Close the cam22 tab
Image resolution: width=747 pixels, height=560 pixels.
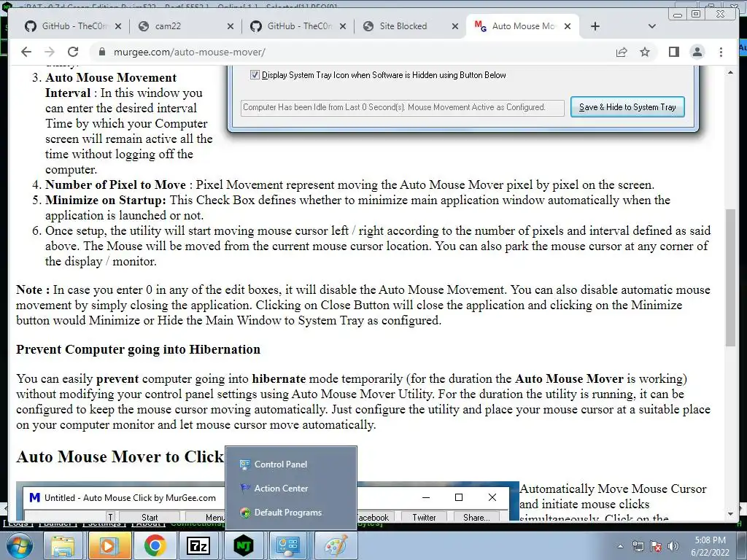(231, 26)
